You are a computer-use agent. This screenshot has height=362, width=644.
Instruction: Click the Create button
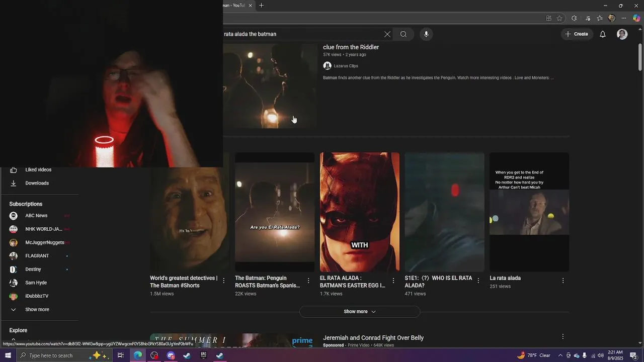(x=576, y=34)
